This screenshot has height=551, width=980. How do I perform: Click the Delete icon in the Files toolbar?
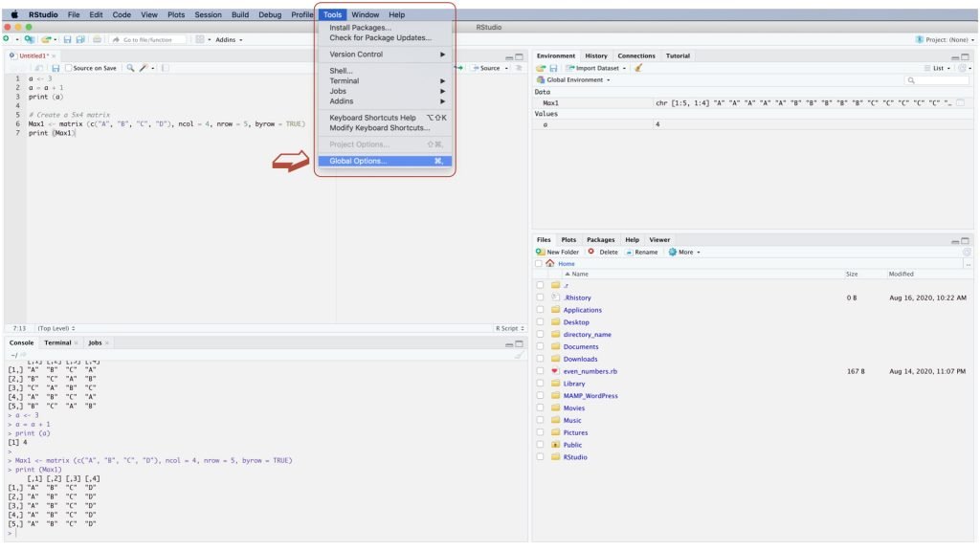(x=591, y=252)
